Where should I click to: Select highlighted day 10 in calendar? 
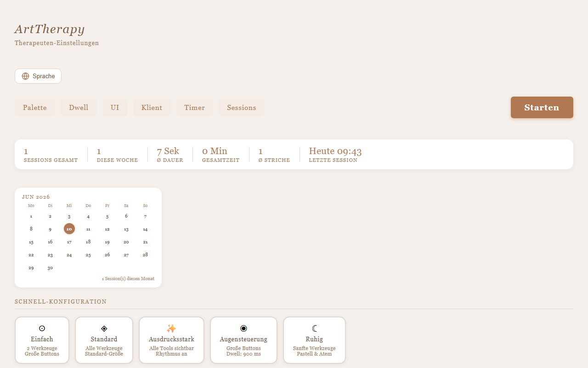tap(69, 229)
